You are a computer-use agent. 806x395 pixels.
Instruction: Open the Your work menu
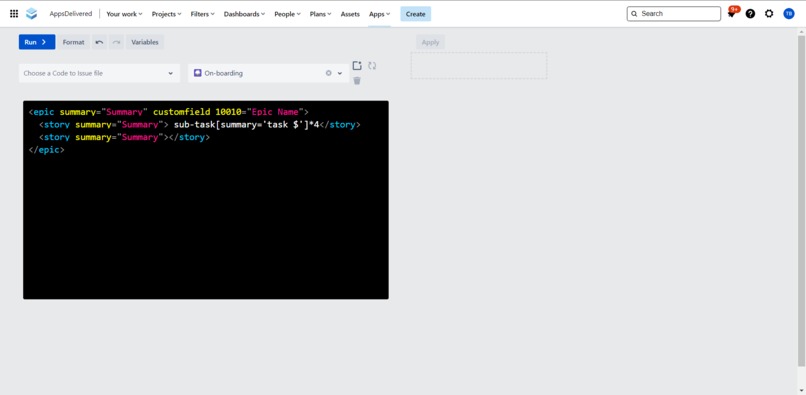[124, 14]
